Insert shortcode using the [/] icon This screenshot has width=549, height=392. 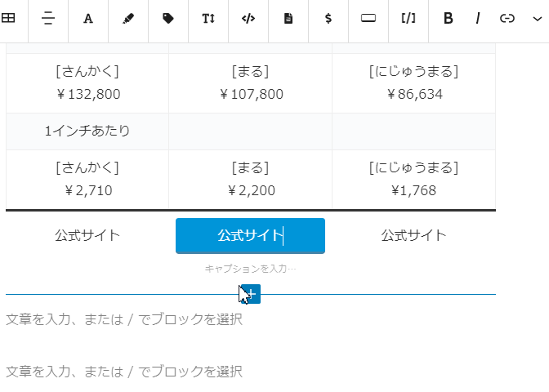[x=408, y=18]
